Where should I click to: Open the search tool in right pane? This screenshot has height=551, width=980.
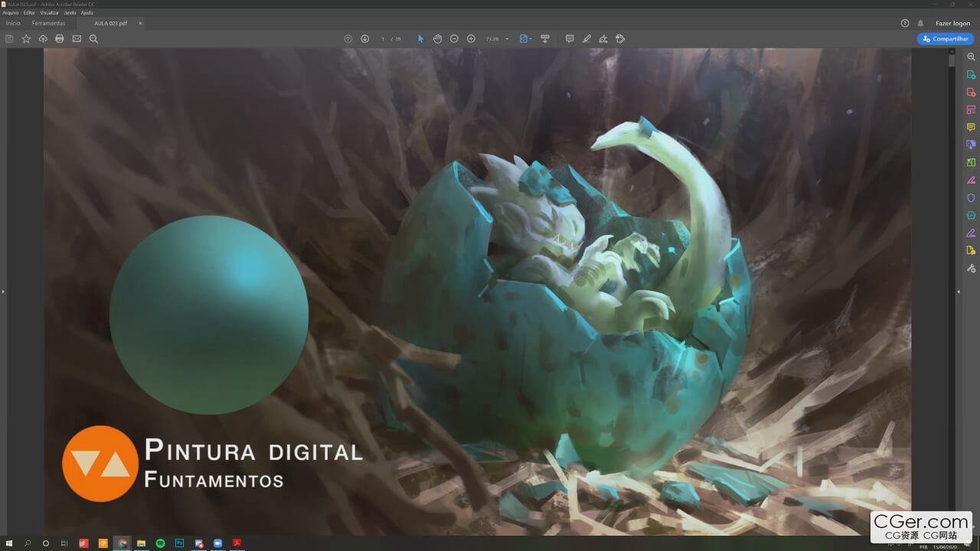click(x=971, y=57)
